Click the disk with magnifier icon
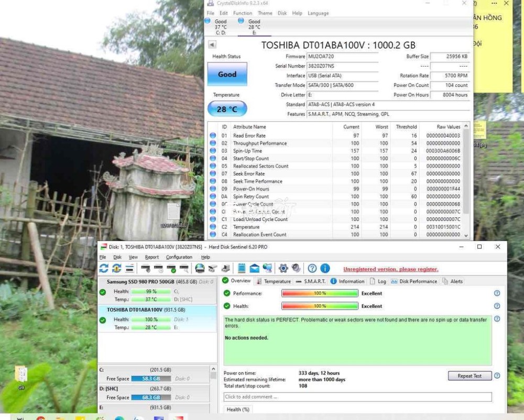 pyautogui.click(x=184, y=268)
